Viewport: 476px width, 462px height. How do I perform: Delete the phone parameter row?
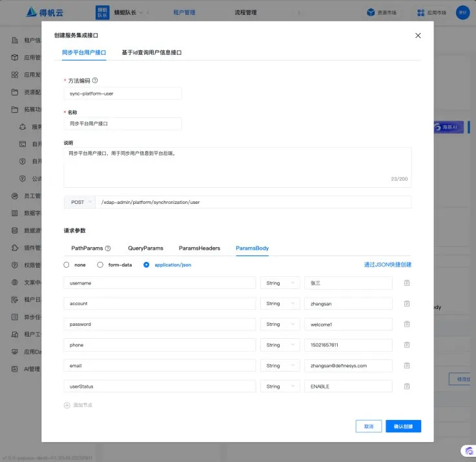(x=407, y=345)
